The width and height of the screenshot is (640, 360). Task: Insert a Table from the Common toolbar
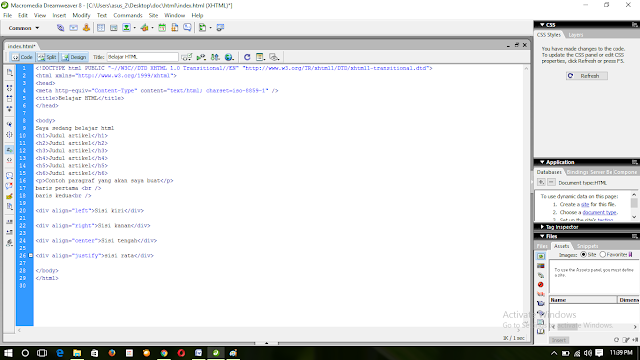(x=101, y=28)
